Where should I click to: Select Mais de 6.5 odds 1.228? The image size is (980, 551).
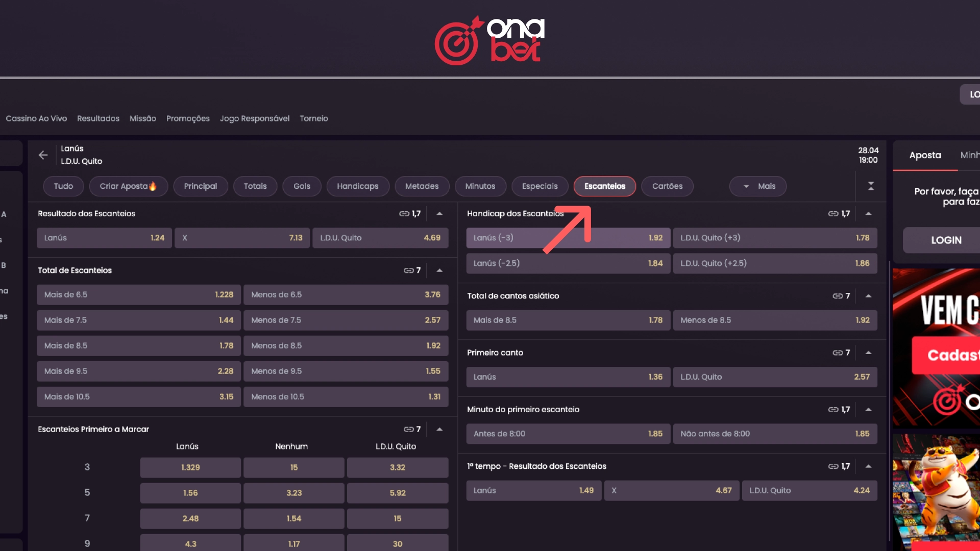click(x=138, y=295)
